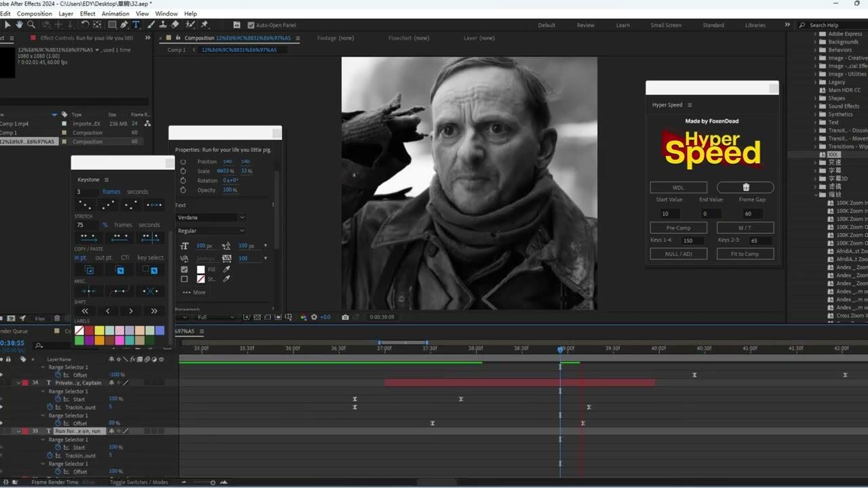868x488 pixels.
Task: Select the Zoom magnifier tool
Action: click(x=31, y=24)
